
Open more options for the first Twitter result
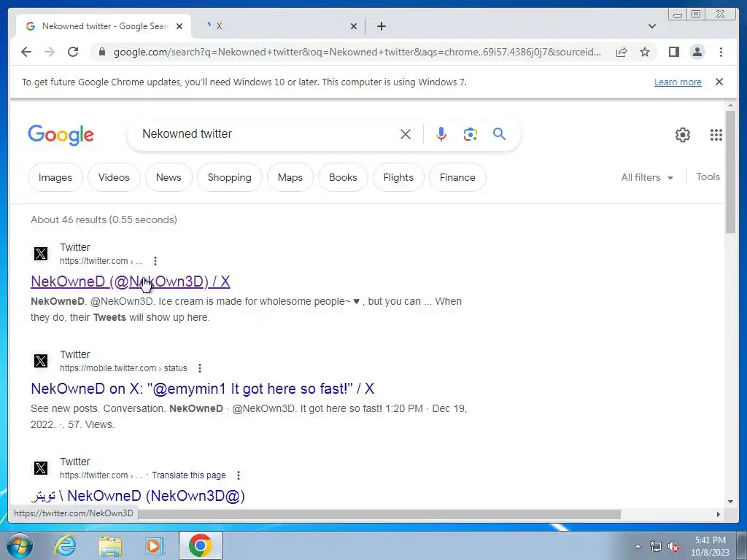pyautogui.click(x=155, y=261)
